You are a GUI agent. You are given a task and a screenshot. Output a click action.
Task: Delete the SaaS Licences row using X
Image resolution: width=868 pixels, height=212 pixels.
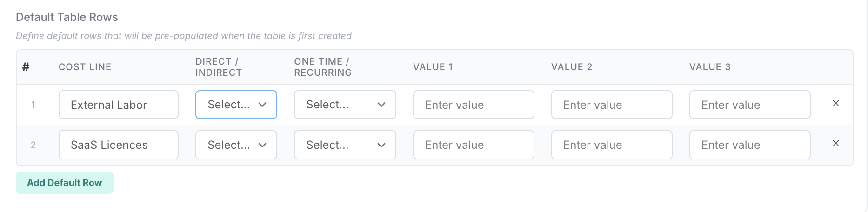(x=835, y=144)
